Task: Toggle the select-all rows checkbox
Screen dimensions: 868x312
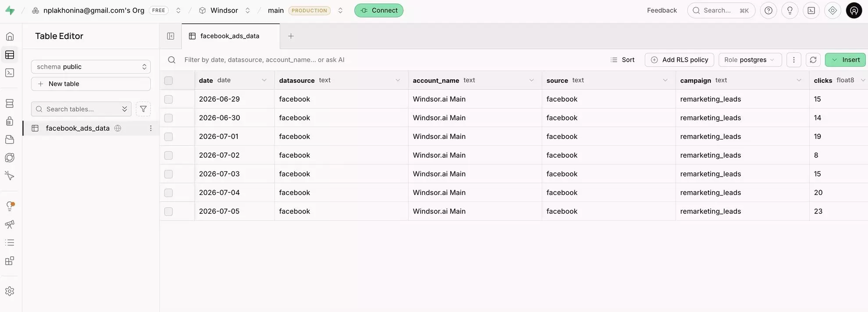Action: tap(168, 81)
